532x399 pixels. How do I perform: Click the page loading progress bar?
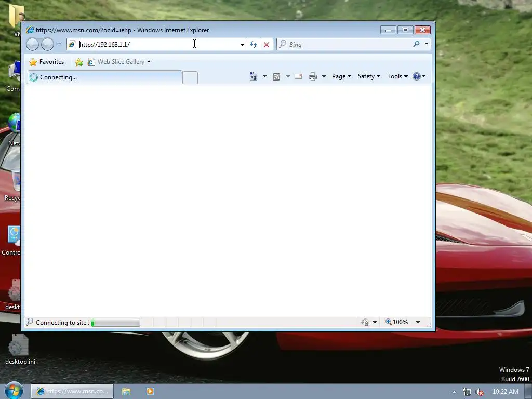[x=115, y=322]
